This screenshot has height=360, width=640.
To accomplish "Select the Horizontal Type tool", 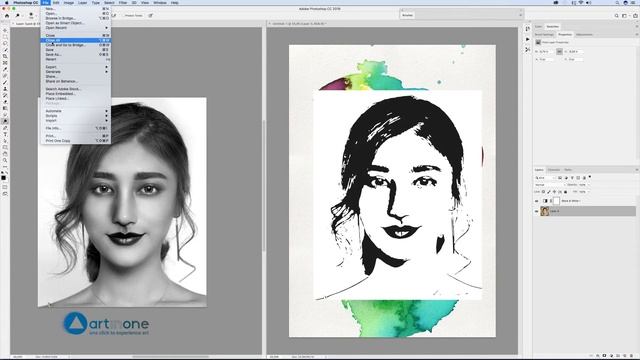I will pos(5,134).
